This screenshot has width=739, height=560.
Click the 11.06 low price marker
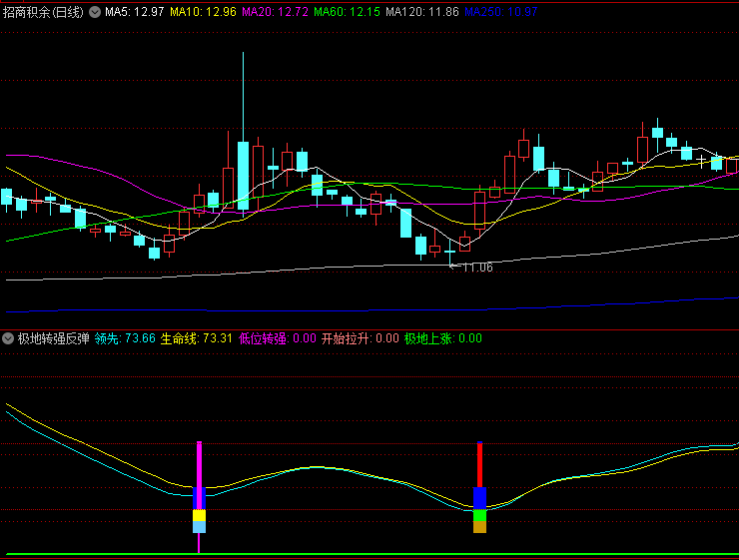pyautogui.click(x=473, y=267)
